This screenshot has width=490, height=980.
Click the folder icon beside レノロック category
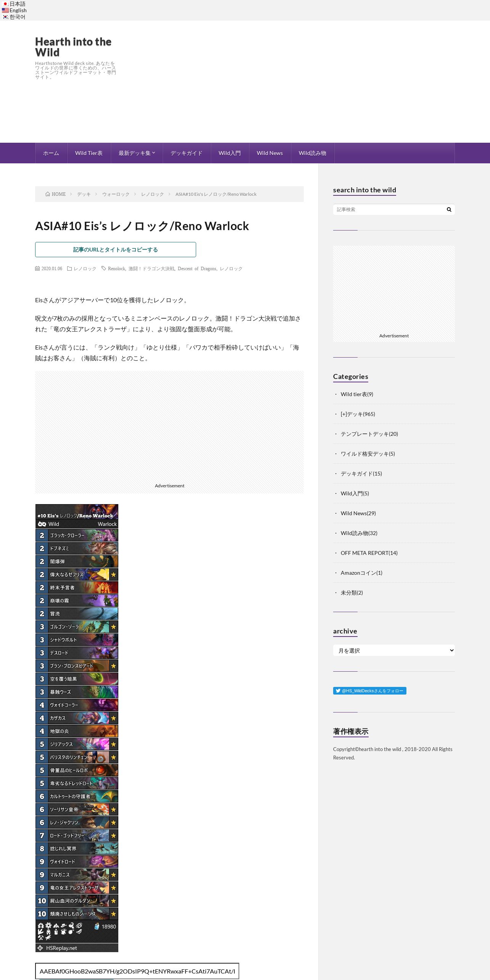point(69,268)
